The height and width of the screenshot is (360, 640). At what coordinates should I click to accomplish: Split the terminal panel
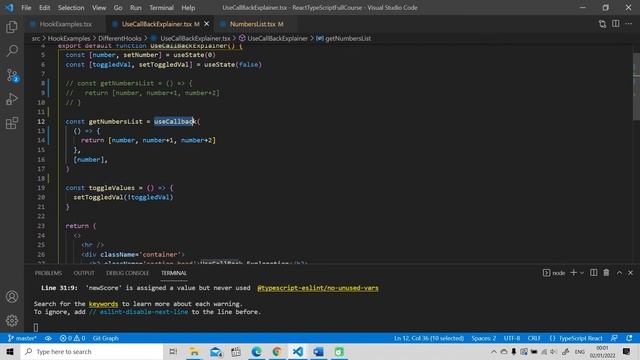pos(593,273)
